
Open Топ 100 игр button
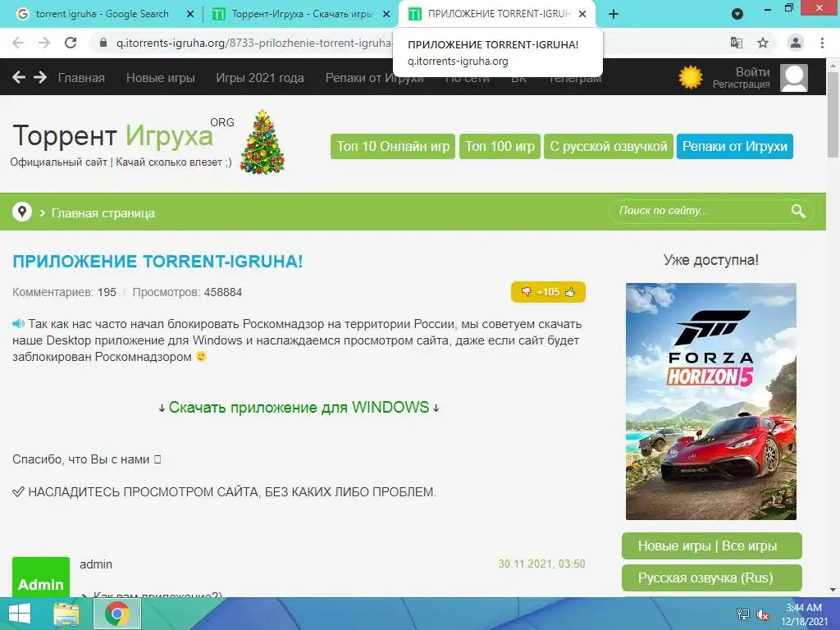(500, 146)
